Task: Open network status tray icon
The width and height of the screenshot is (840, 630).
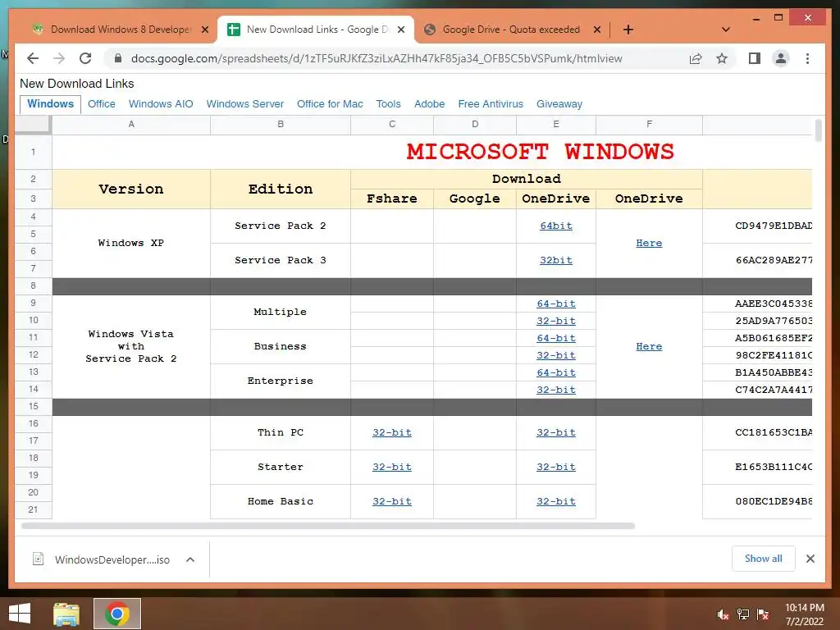Action: (743, 614)
